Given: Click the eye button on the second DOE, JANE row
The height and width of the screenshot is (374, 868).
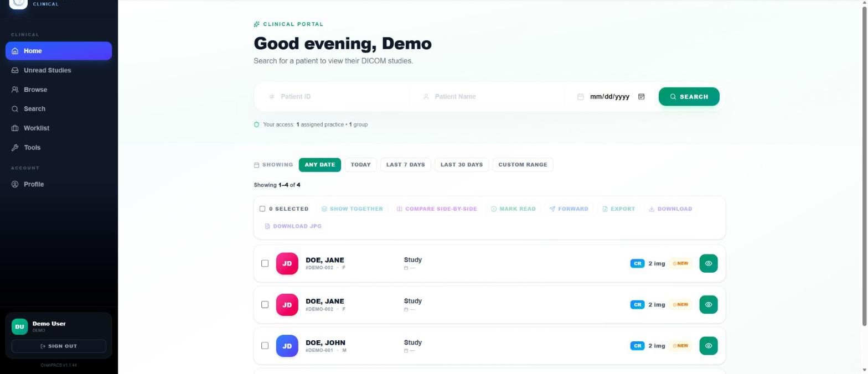Looking at the screenshot, I should (x=709, y=305).
